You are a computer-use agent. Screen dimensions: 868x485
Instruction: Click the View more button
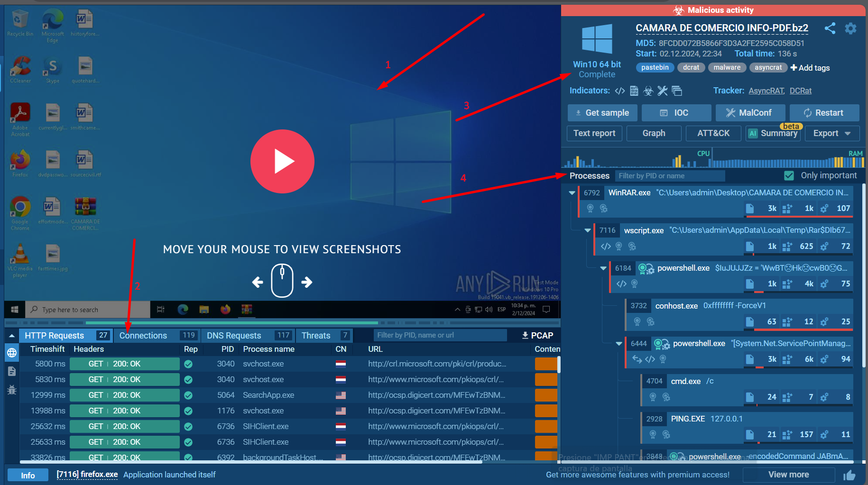tap(788, 475)
